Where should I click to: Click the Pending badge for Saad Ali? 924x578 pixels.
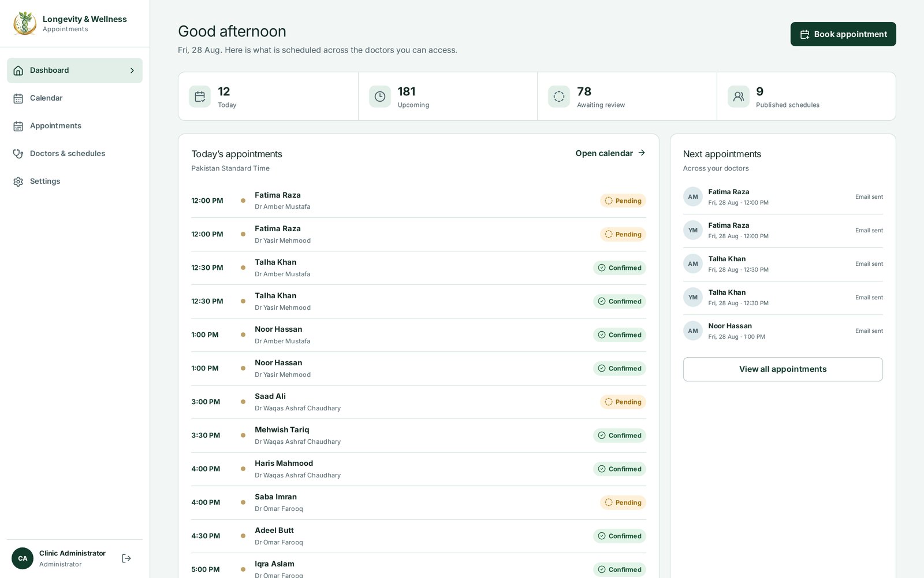pyautogui.click(x=623, y=402)
